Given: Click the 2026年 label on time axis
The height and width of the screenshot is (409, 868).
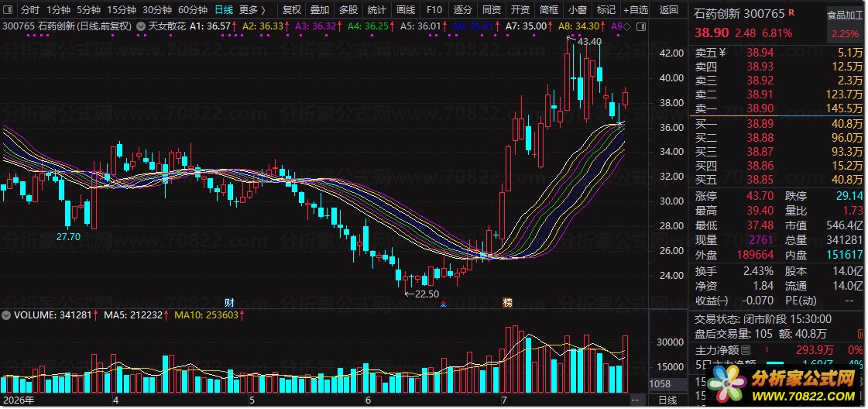Looking at the screenshot, I should [18, 400].
